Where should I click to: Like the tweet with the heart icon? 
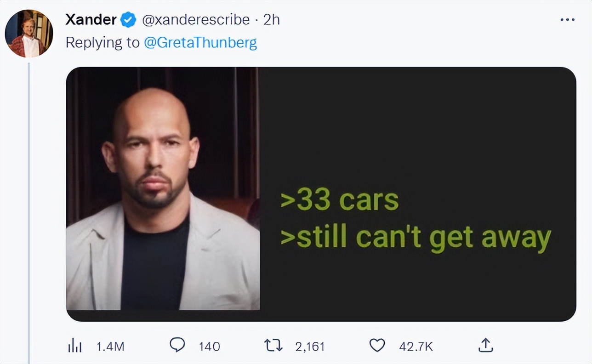pyautogui.click(x=377, y=345)
